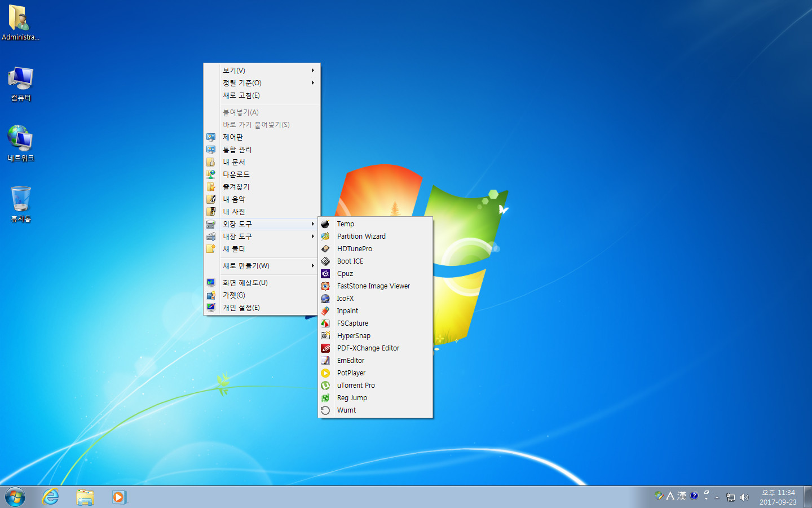Click the Wumt refresh-arrow icon
Image resolution: width=812 pixels, height=508 pixels.
coord(325,410)
